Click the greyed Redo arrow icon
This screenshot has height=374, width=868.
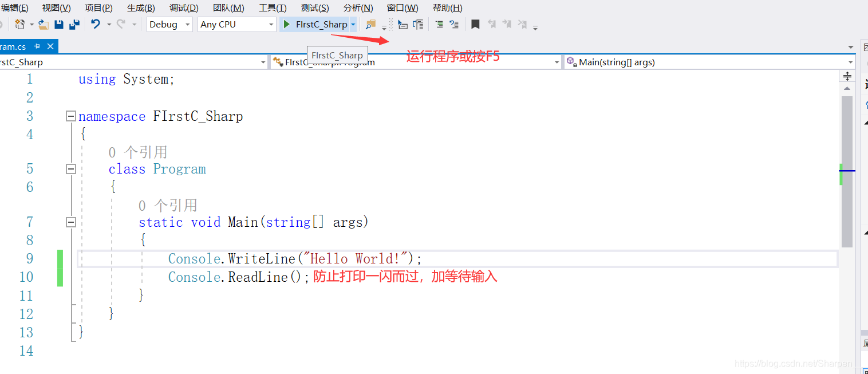(121, 24)
